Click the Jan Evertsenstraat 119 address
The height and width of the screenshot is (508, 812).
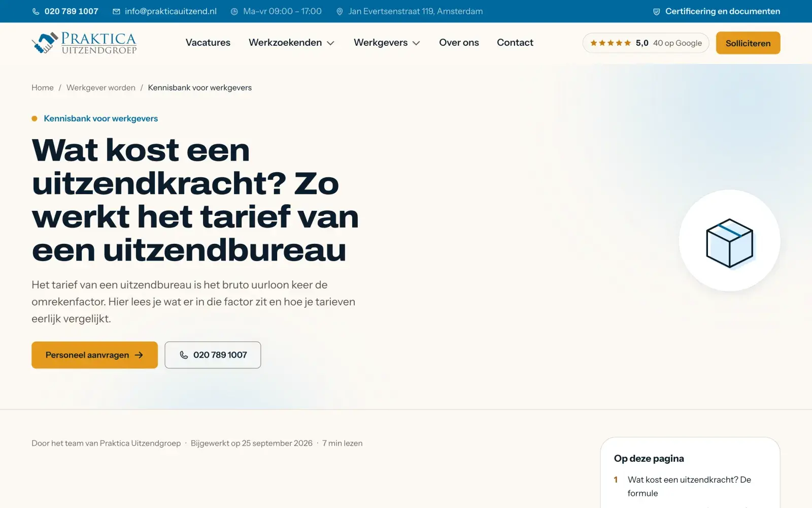pos(416,11)
